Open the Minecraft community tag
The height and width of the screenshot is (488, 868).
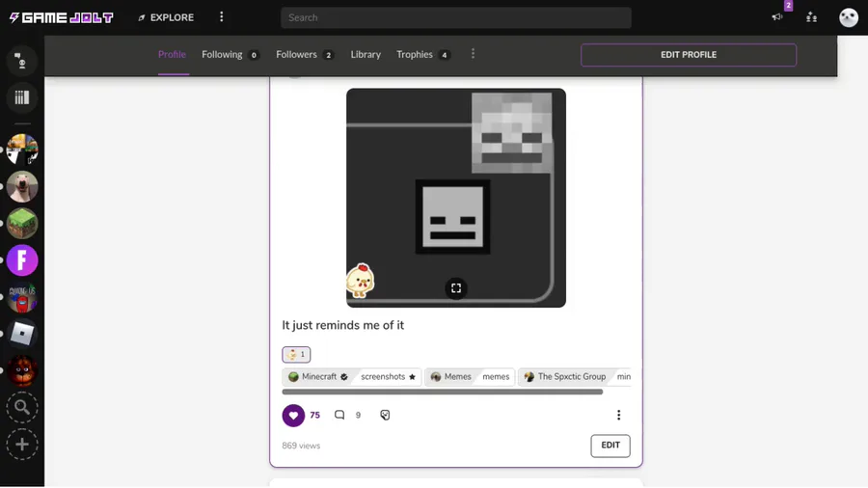click(317, 377)
